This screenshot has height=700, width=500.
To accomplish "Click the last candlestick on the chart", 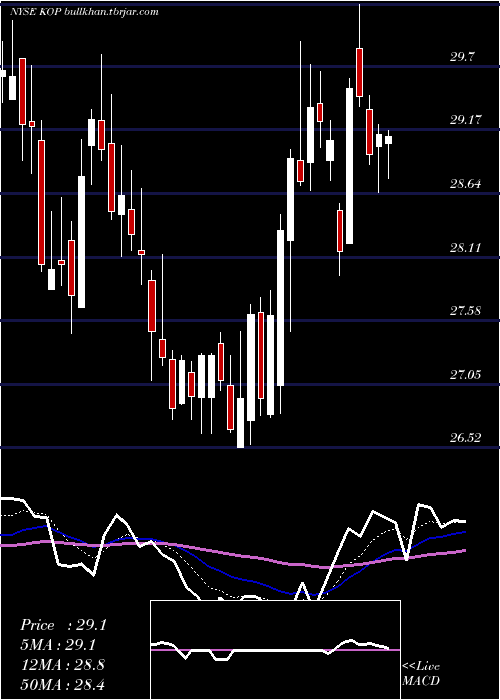I will 388,140.
